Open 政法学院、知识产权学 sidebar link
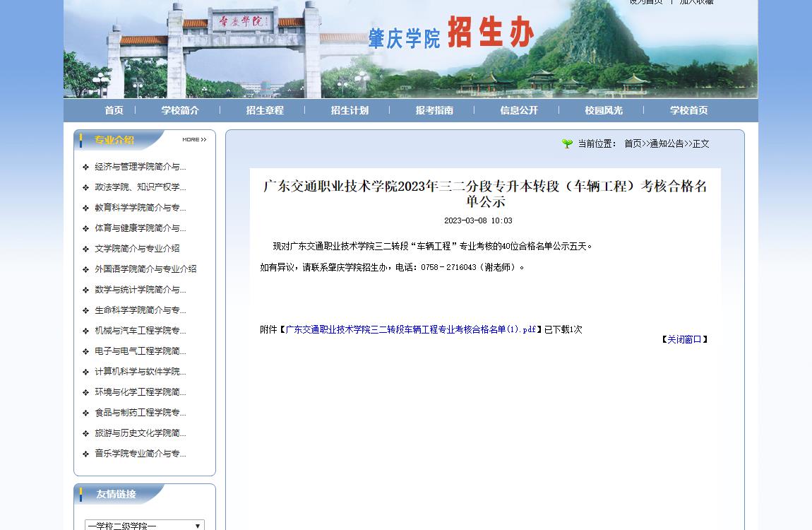 pyautogui.click(x=141, y=187)
